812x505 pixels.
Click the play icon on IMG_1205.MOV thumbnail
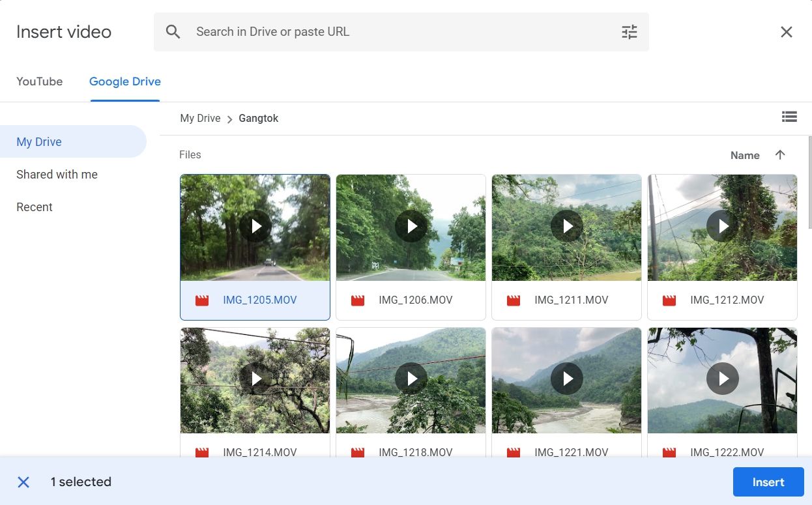pos(255,226)
